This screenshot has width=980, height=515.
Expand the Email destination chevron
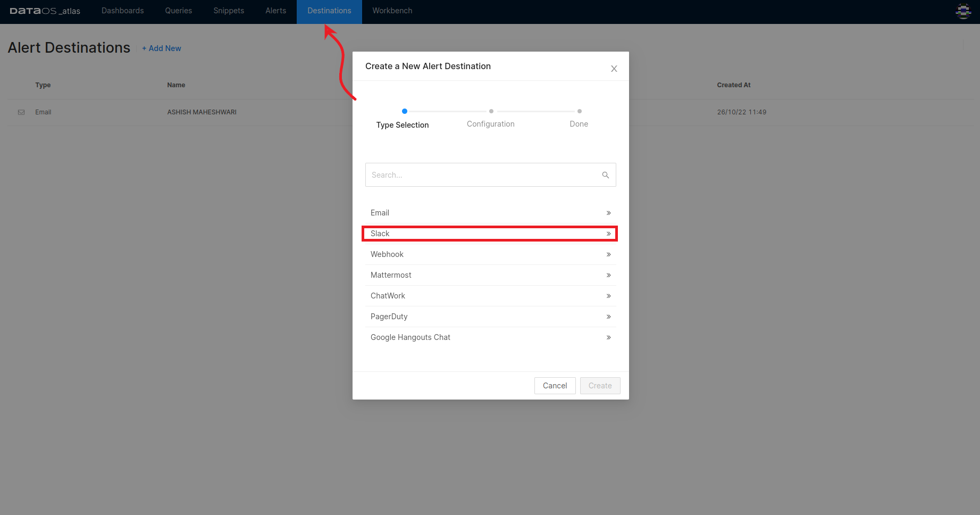pos(608,213)
